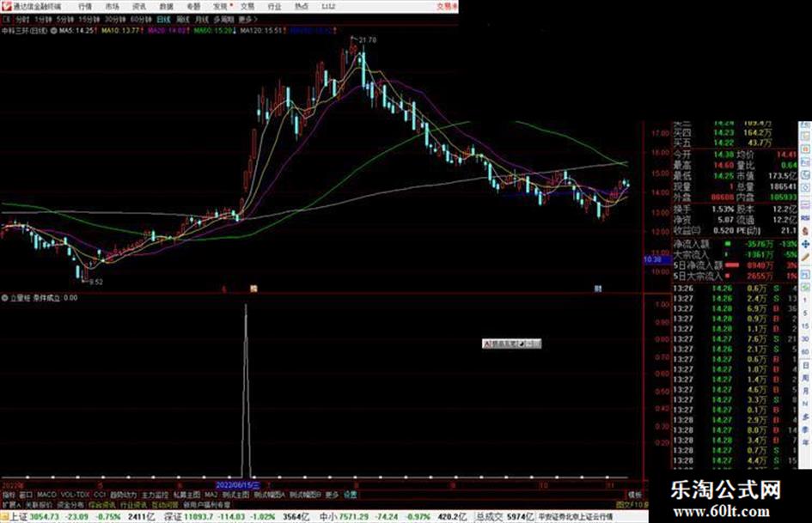The width and height of the screenshot is (812, 523).
Task: Switch to 15分钟 period
Action: pyautogui.click(x=89, y=19)
